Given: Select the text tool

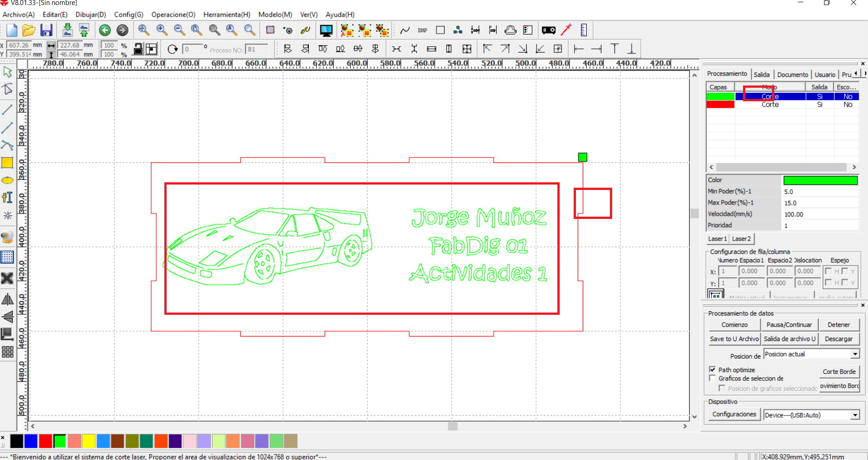Looking at the screenshot, I should pos(7,198).
